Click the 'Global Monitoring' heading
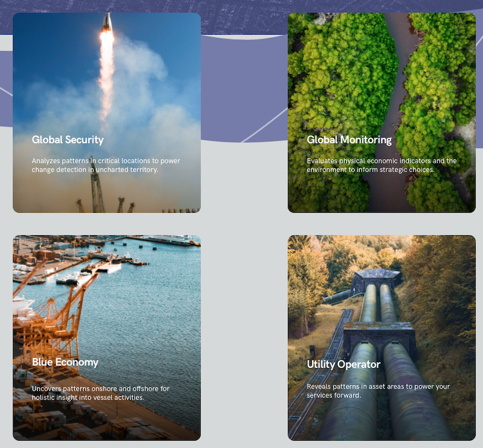The image size is (483, 448). tap(349, 140)
